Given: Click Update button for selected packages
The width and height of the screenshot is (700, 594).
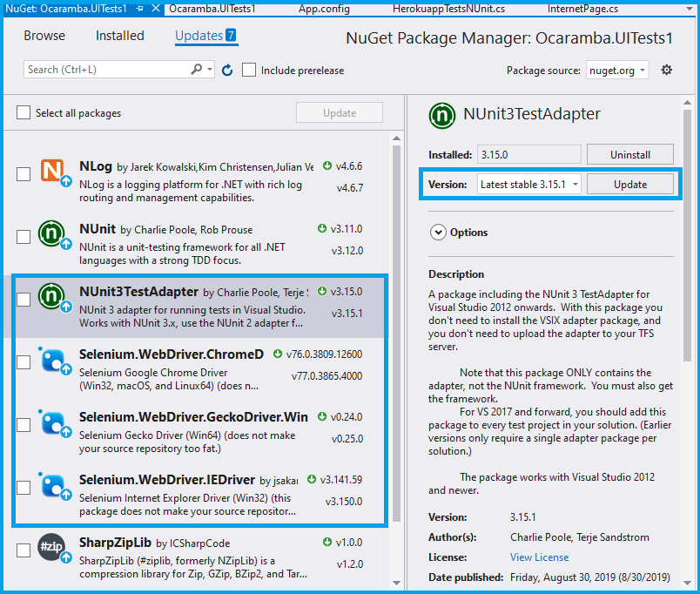Looking at the screenshot, I should click(340, 112).
